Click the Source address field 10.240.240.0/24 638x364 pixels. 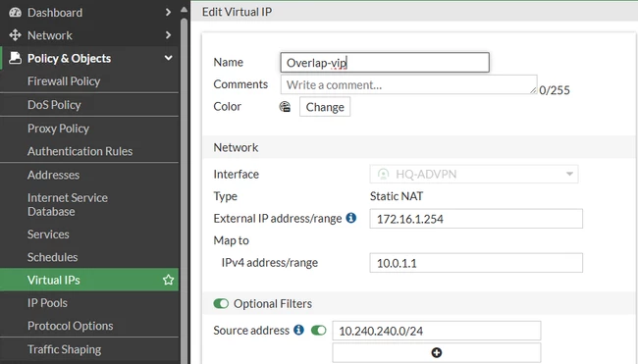437,331
